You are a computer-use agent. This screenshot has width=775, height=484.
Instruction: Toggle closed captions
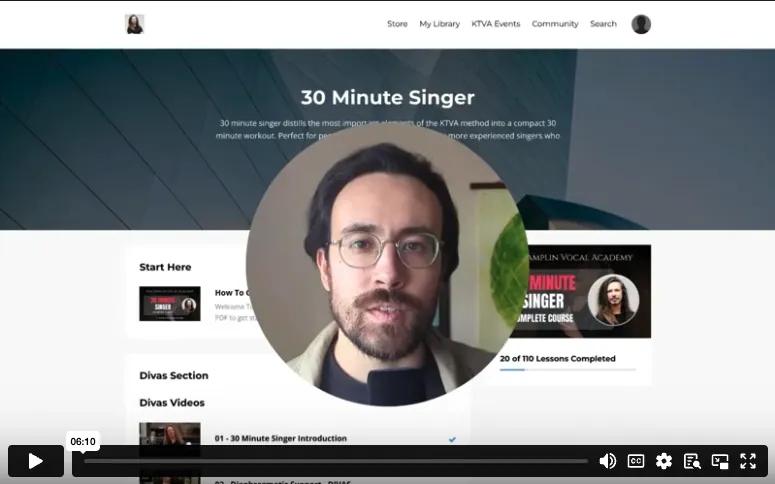click(x=636, y=461)
